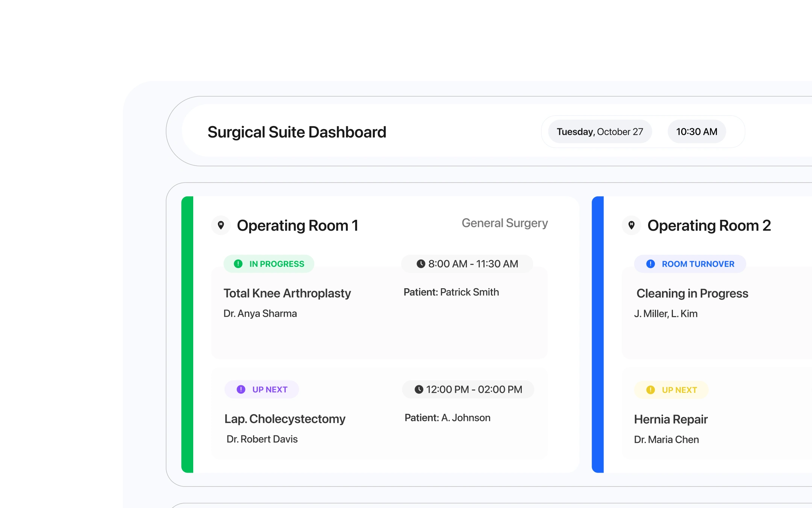Click the General Surgery specialty label

(504, 223)
